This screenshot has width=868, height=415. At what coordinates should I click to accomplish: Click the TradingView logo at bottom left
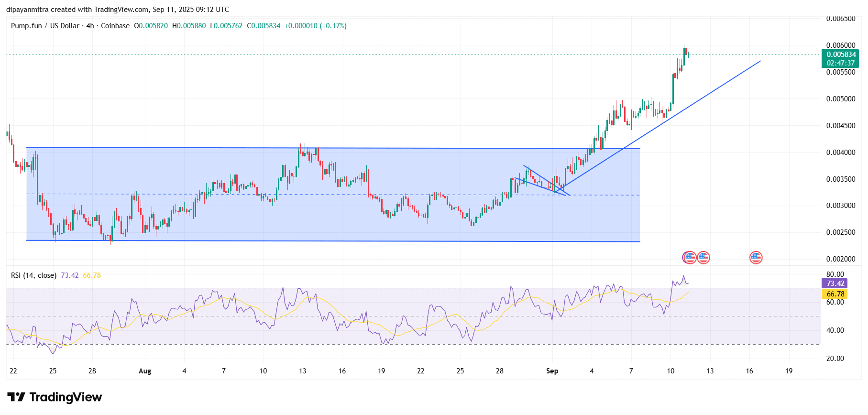(55, 397)
